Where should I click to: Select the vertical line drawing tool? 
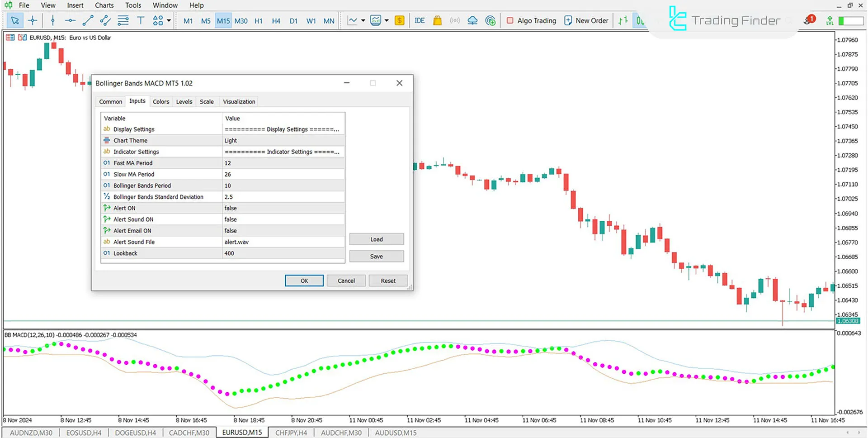52,20
